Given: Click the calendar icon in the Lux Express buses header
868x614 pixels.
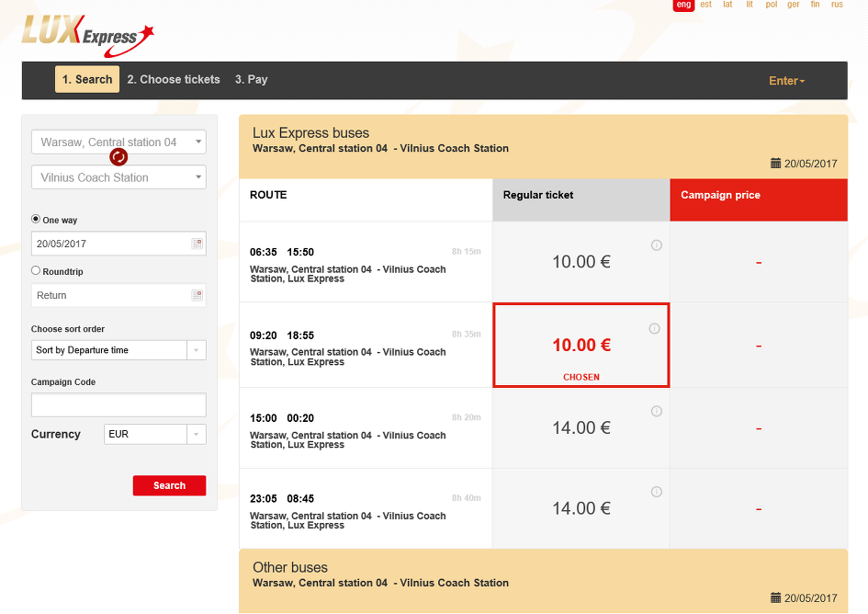Looking at the screenshot, I should [x=775, y=164].
